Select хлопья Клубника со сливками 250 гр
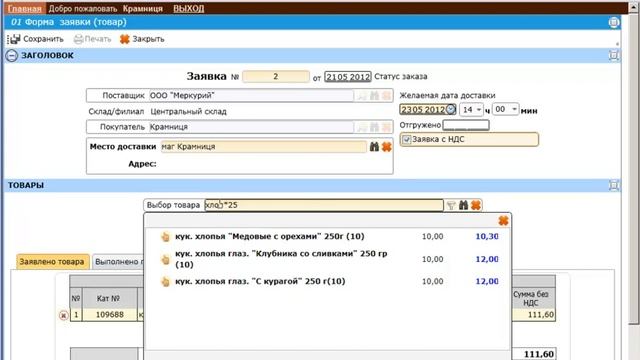640x360 pixels. point(281,259)
